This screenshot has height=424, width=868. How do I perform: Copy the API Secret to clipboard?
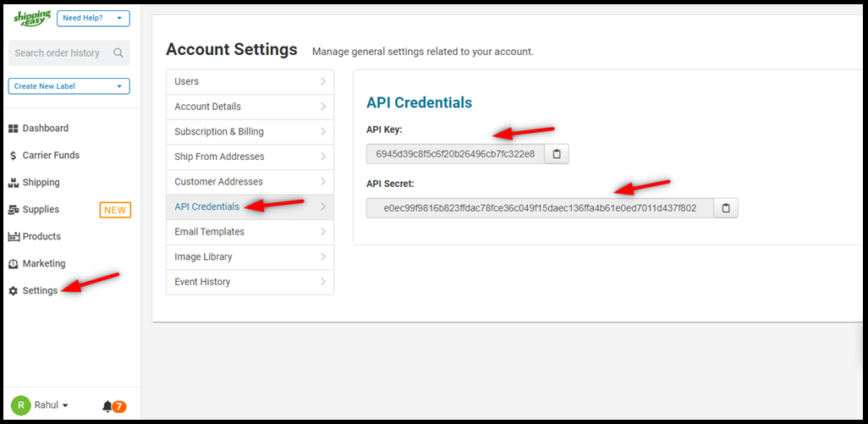point(726,208)
